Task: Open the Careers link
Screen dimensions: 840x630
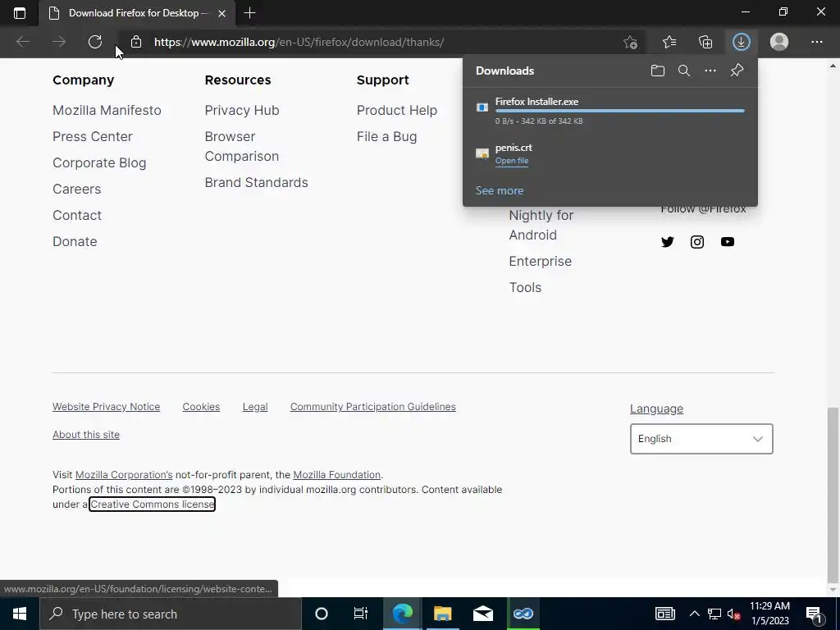Action: tap(76, 189)
